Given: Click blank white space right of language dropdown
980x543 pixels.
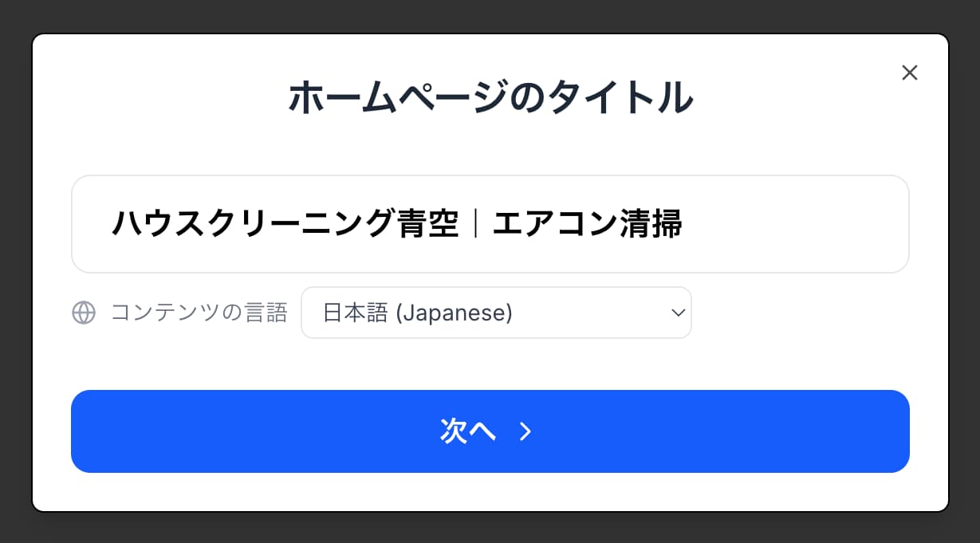Looking at the screenshot, I should (x=797, y=313).
